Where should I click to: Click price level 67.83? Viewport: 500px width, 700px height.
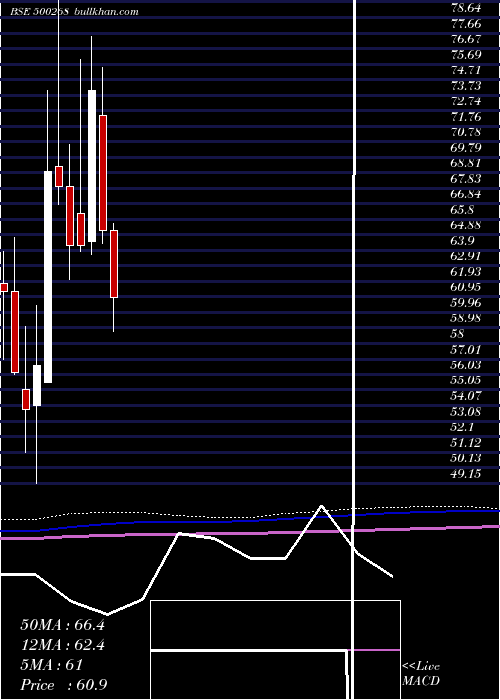tap(466, 179)
